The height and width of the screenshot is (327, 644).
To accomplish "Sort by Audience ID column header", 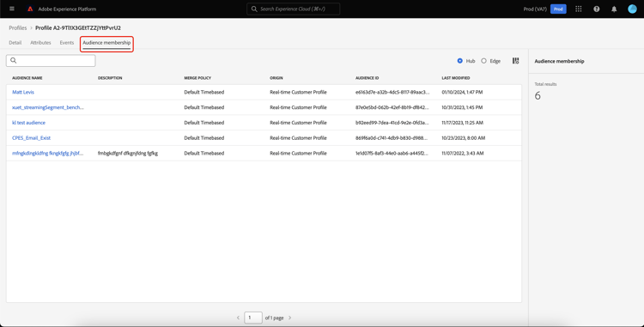I will point(368,78).
